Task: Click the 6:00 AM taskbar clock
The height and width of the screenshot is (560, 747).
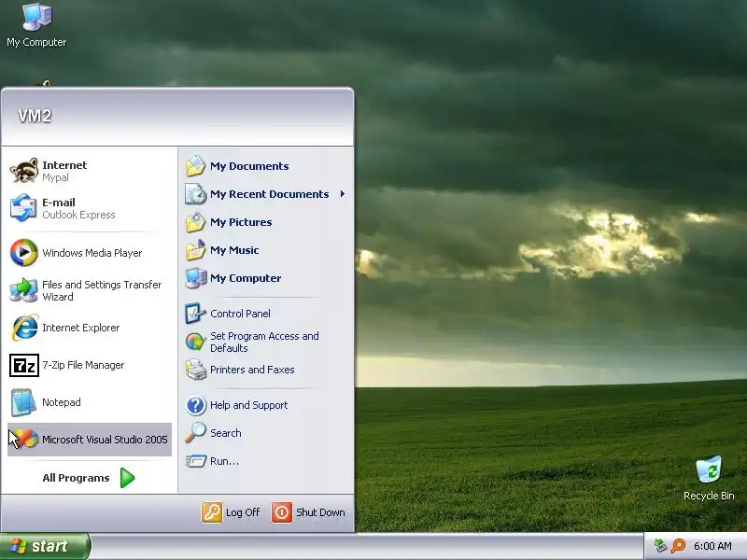Action: (x=712, y=546)
